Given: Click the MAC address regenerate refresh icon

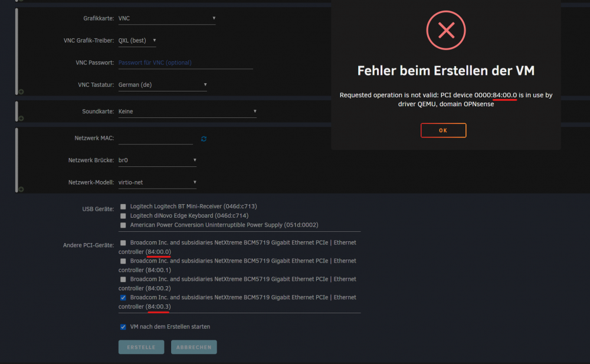Looking at the screenshot, I should (204, 139).
